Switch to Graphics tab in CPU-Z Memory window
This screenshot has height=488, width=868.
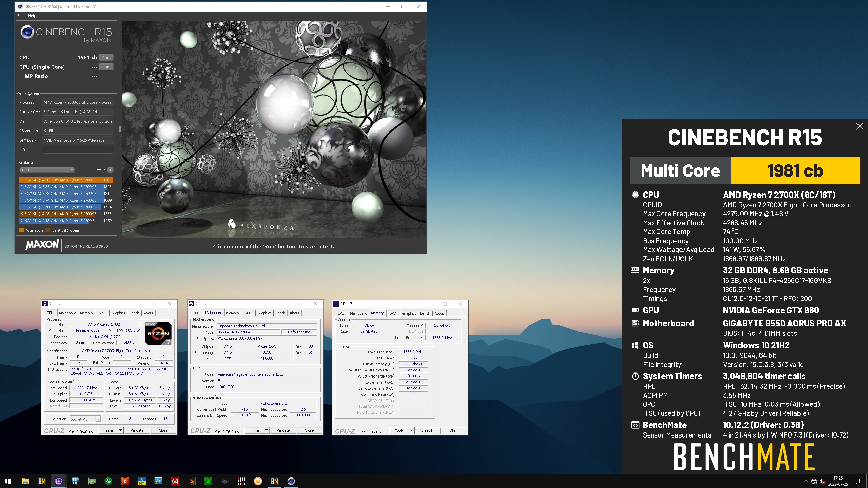point(409,313)
